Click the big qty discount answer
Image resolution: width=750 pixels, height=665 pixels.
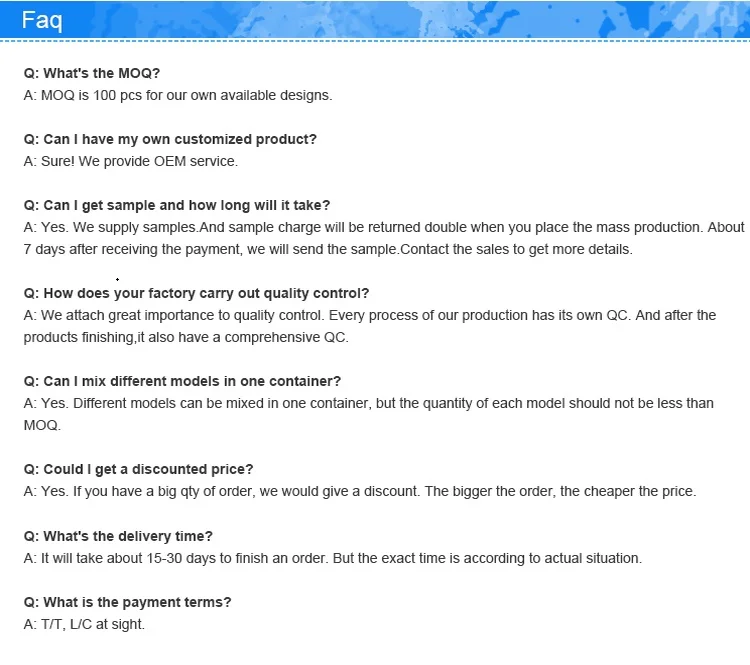click(359, 491)
